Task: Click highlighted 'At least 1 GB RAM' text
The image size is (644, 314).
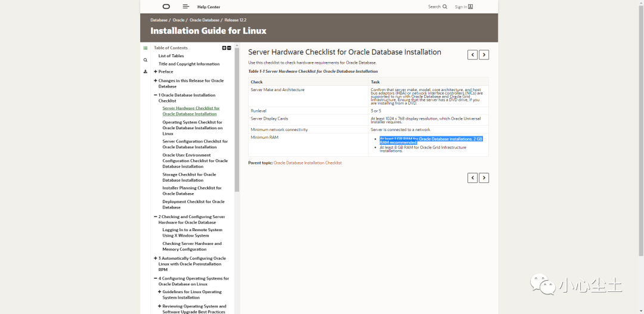Action: tap(431, 141)
